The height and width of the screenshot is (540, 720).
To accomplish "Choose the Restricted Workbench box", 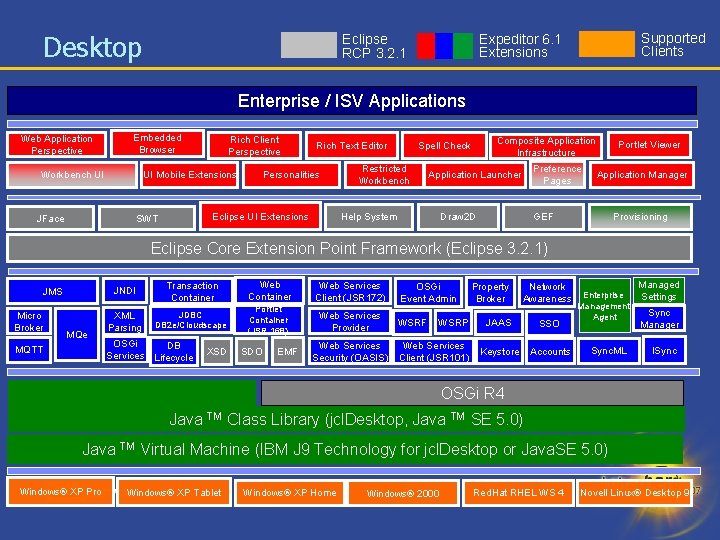I will (x=384, y=174).
